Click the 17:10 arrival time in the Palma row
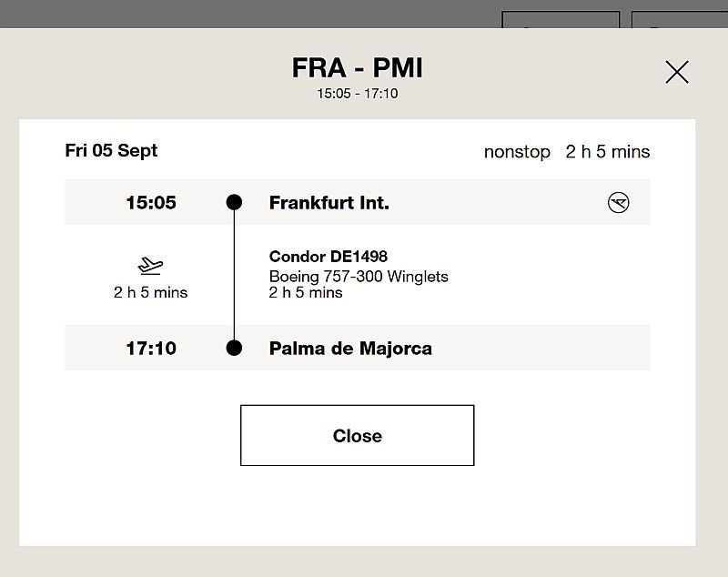 pyautogui.click(x=150, y=349)
